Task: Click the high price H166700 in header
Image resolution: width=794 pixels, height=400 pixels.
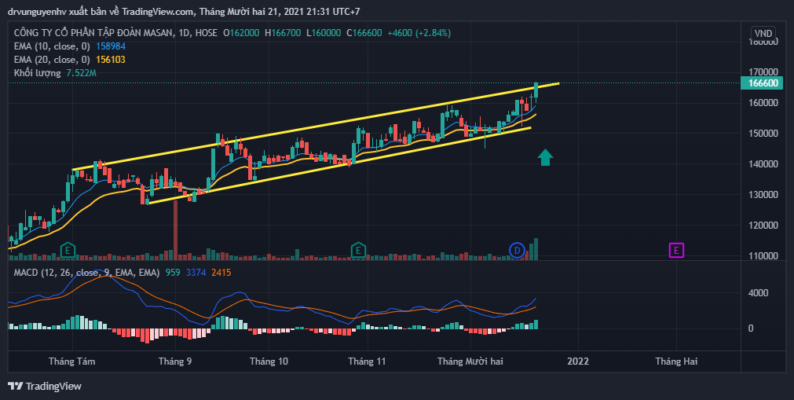Action: (283, 33)
